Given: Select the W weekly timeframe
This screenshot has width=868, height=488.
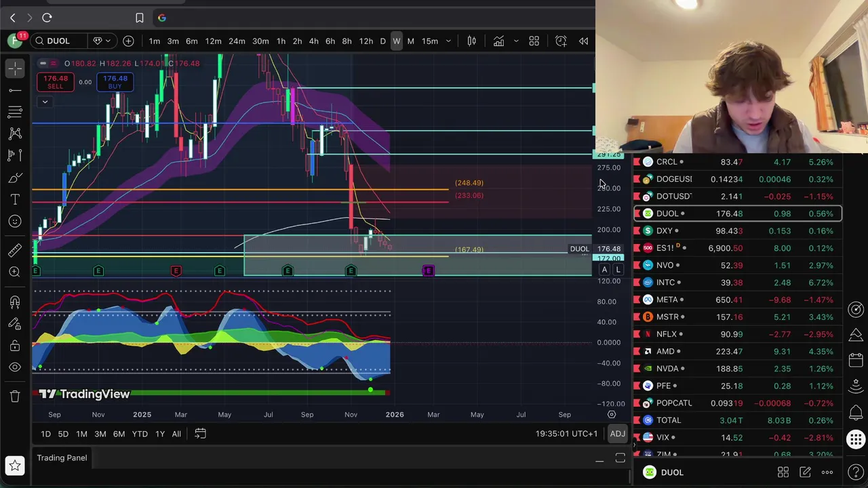Looking at the screenshot, I should (397, 41).
